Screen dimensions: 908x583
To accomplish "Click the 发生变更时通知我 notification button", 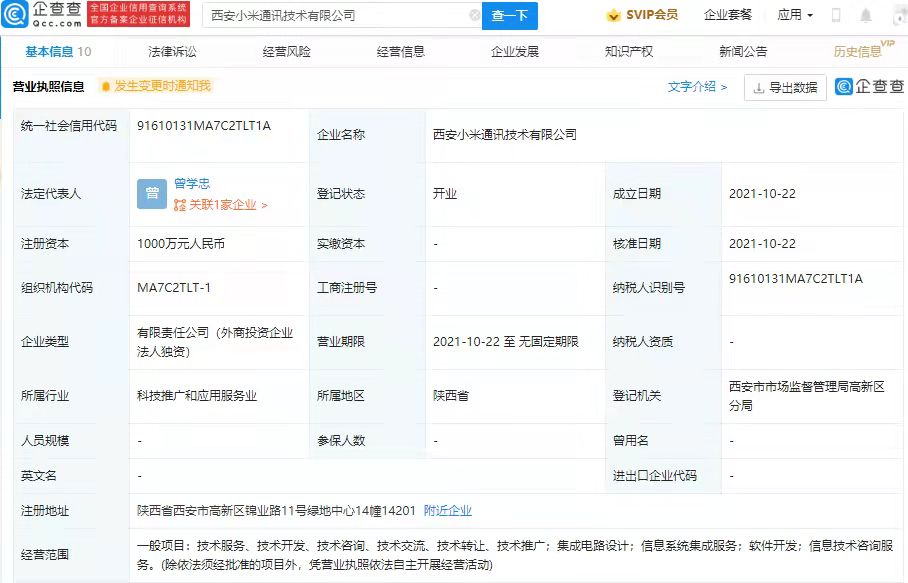I will coord(156,86).
